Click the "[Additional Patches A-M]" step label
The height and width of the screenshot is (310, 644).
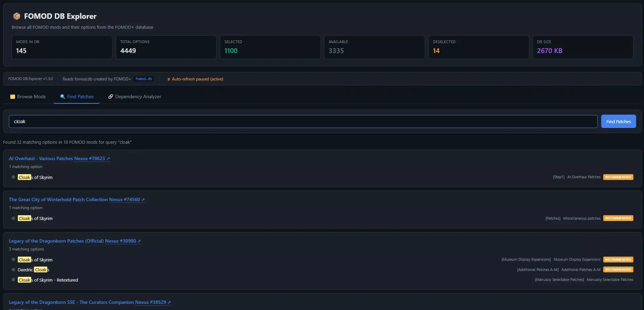538,270
